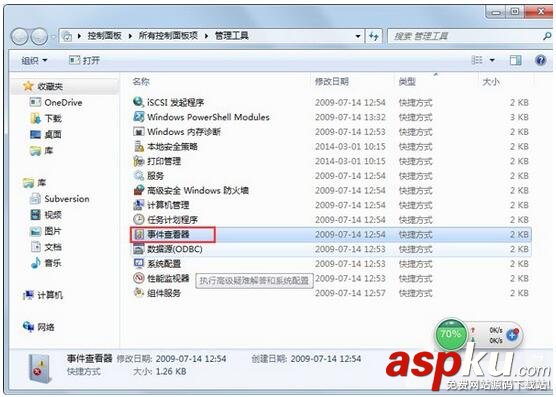Toggle the preview pane button

click(x=516, y=60)
